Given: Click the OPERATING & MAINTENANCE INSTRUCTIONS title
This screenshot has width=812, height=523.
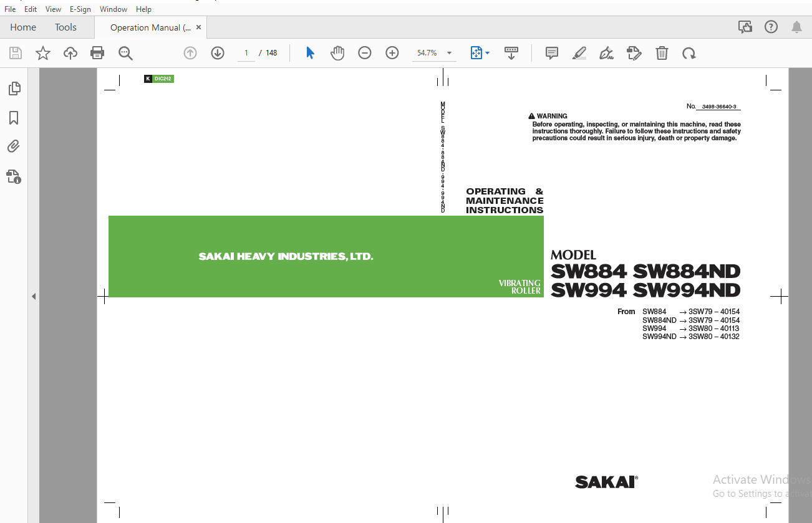Looking at the screenshot, I should point(505,201).
